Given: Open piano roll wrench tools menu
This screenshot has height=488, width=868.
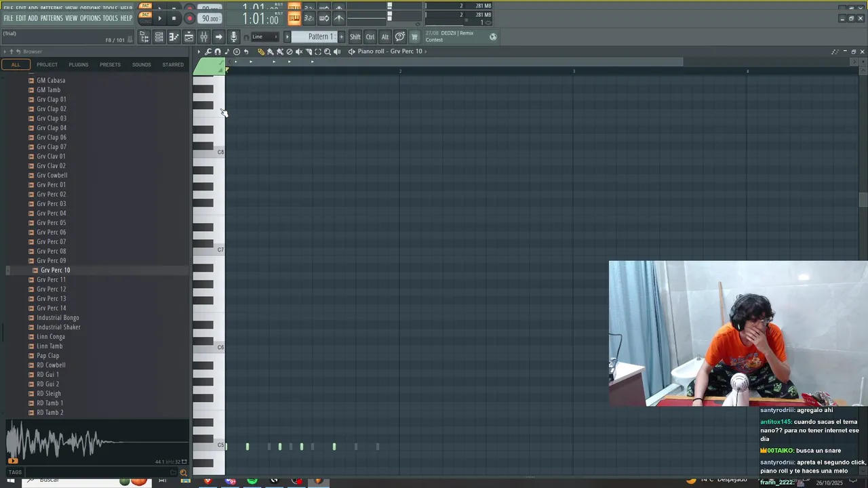Looking at the screenshot, I should pyautogui.click(x=208, y=52).
